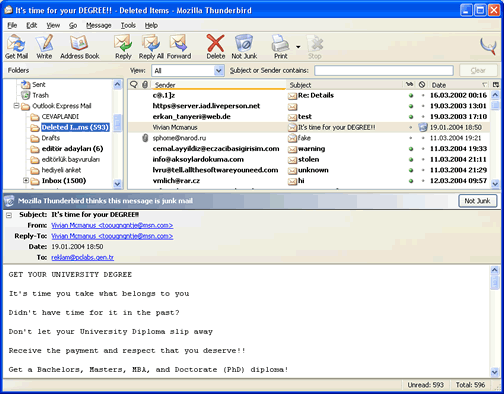The width and height of the screenshot is (504, 394).
Task: Click Subject or Sender search field
Action: 384,70
